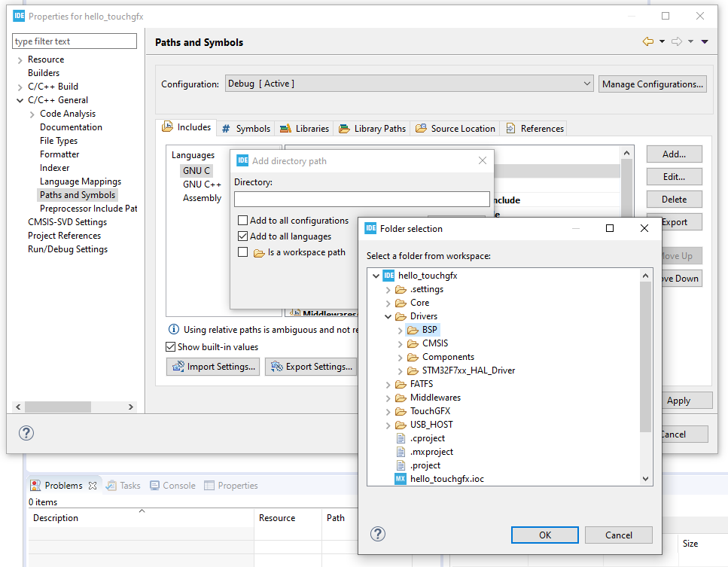
Task: Toggle Show built-in values checkbox
Action: (171, 347)
